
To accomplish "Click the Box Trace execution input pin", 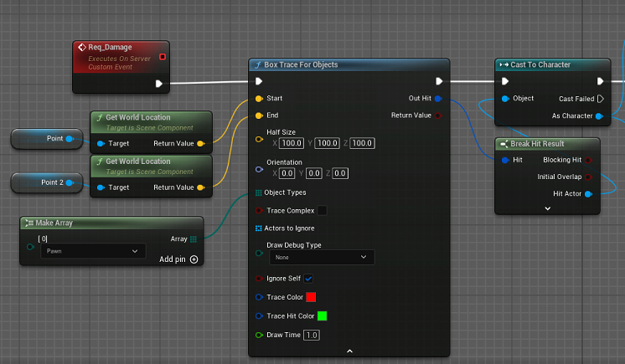I will (259, 81).
